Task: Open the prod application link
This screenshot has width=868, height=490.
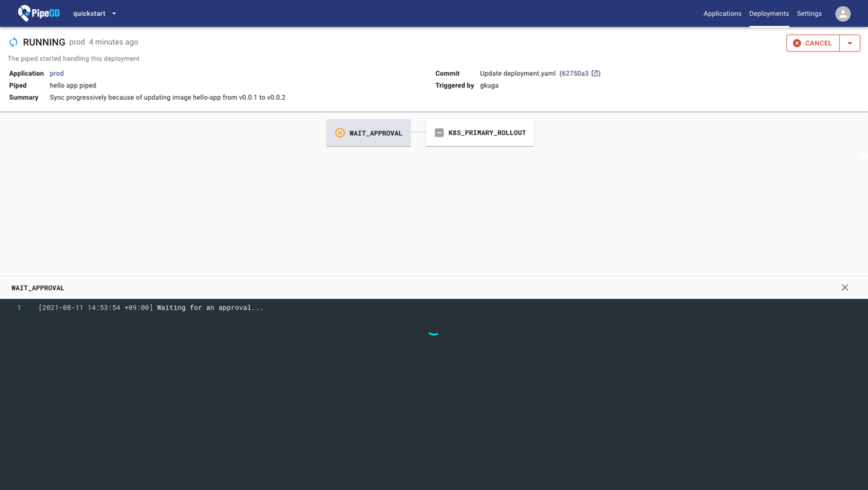Action: coord(56,73)
